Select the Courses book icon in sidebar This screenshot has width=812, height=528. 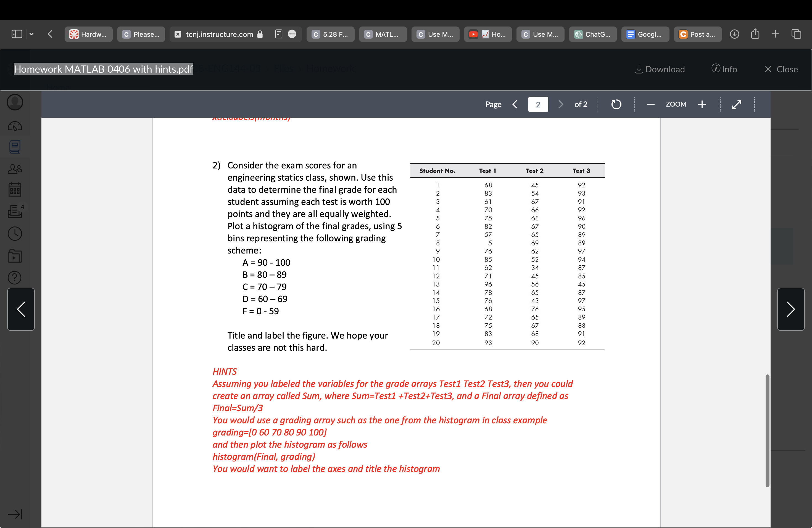point(14,147)
